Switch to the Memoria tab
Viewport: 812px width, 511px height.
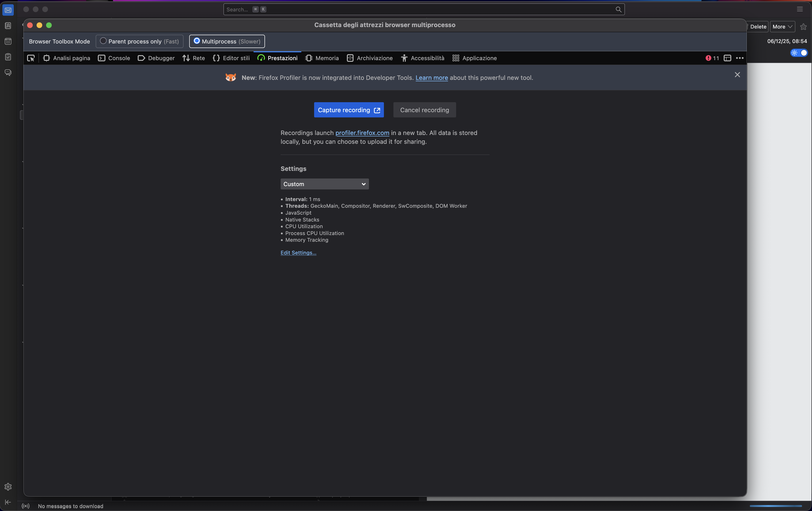pos(322,58)
